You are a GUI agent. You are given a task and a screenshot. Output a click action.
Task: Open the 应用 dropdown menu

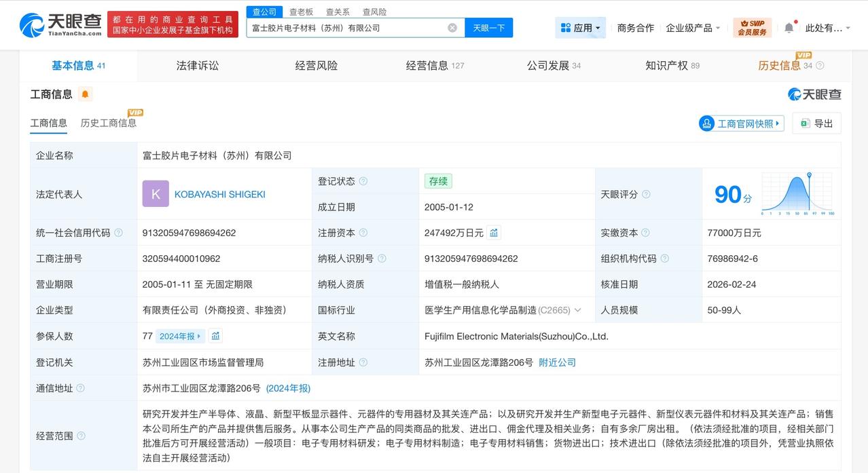[x=579, y=27]
